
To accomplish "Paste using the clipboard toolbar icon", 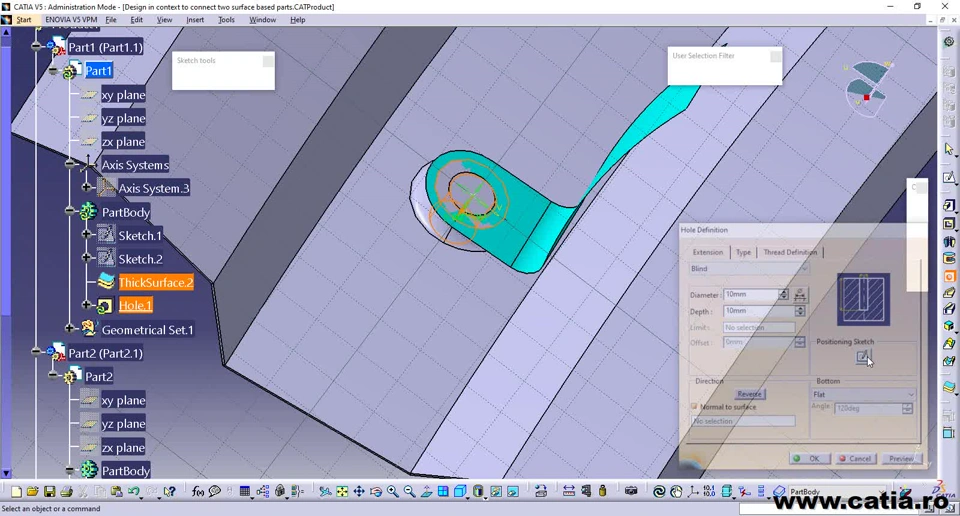I will pyautogui.click(x=116, y=492).
